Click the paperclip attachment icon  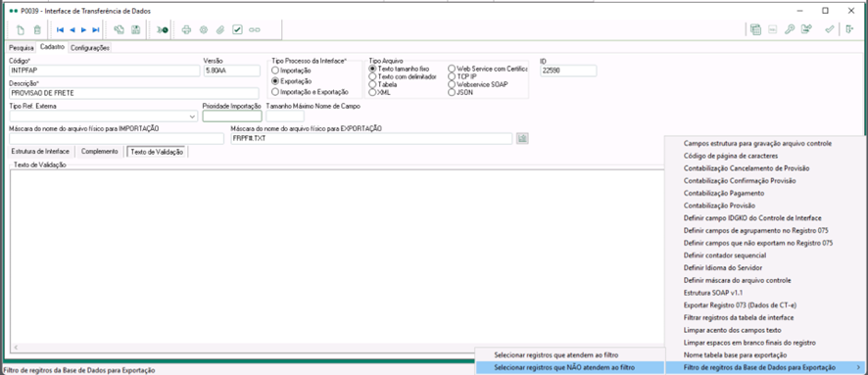tap(220, 30)
